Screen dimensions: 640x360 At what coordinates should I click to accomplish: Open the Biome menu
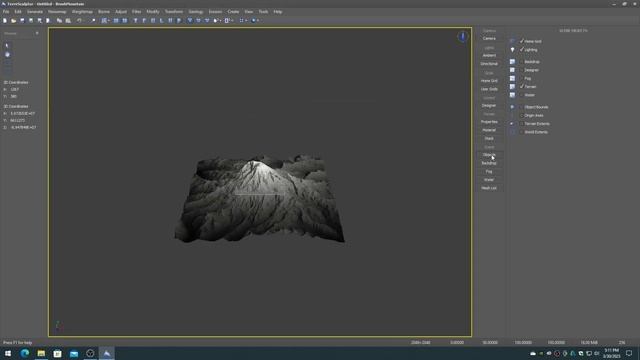click(104, 12)
